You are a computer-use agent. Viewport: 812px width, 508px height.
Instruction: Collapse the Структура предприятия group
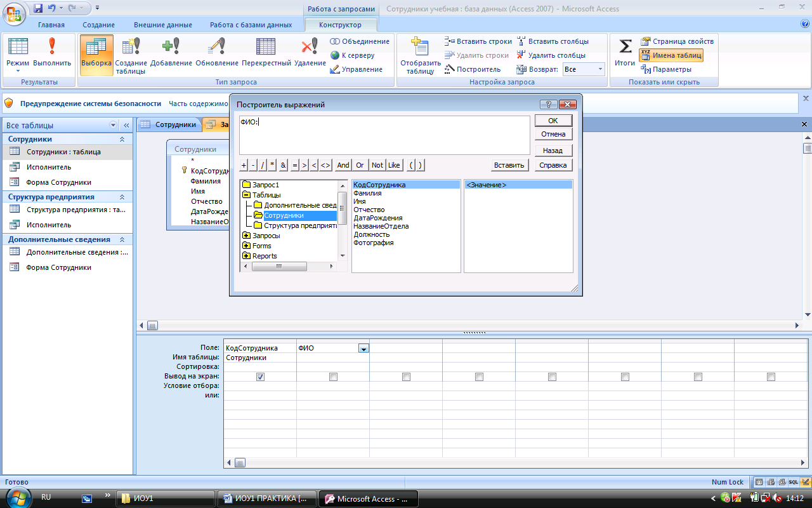[x=122, y=197]
